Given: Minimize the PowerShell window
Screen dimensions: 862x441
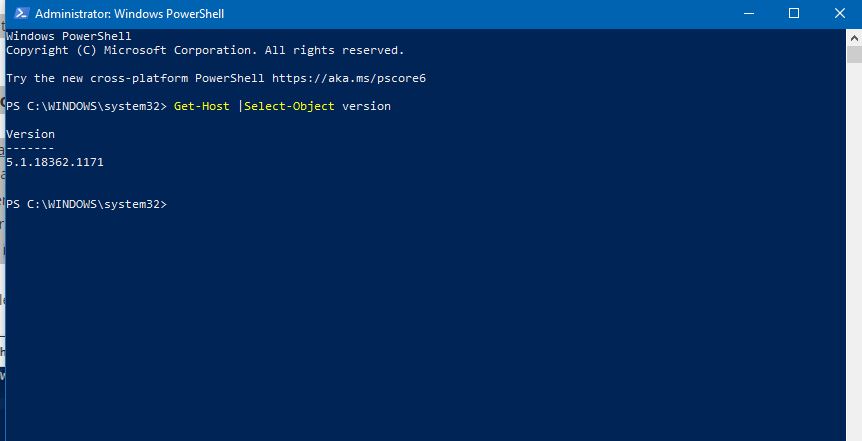Looking at the screenshot, I should tap(747, 14).
